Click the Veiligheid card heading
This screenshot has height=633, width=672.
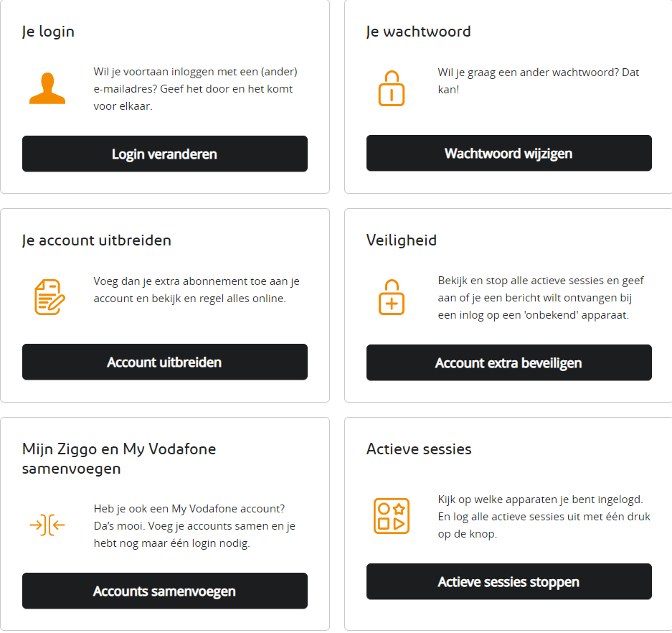[401, 240]
